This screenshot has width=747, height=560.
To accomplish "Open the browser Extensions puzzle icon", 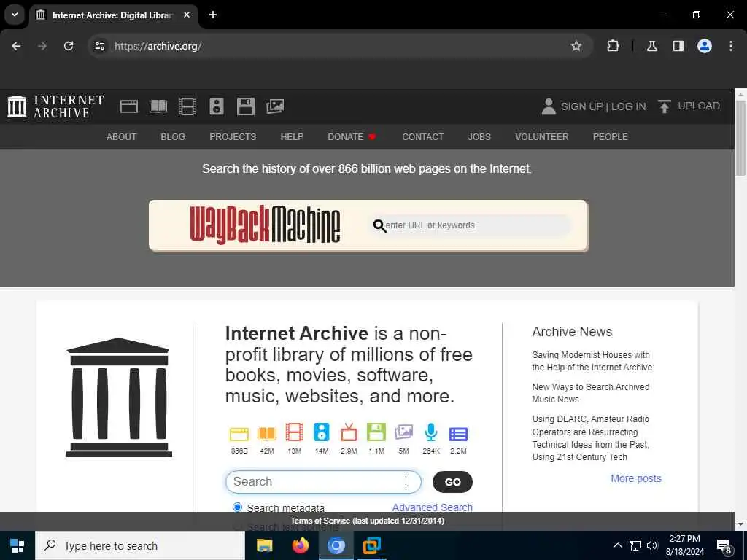I will coord(613,46).
